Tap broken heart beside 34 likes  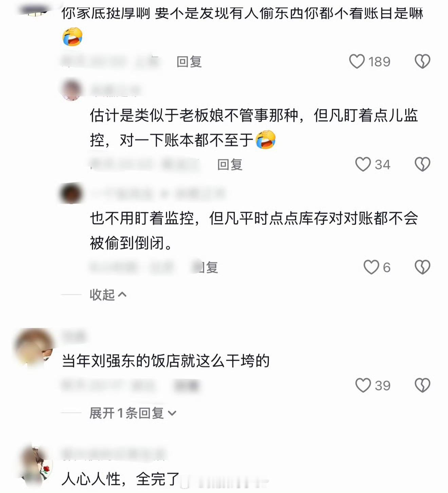(x=423, y=164)
